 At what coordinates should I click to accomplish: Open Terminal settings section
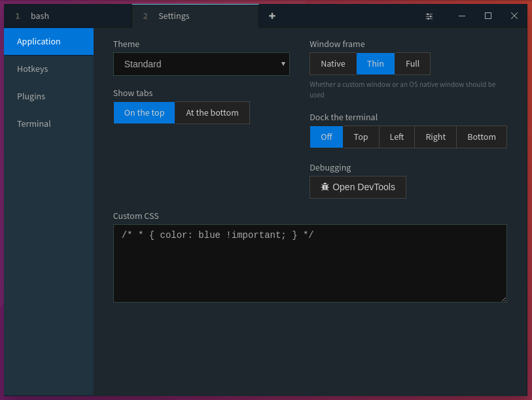tap(48, 124)
